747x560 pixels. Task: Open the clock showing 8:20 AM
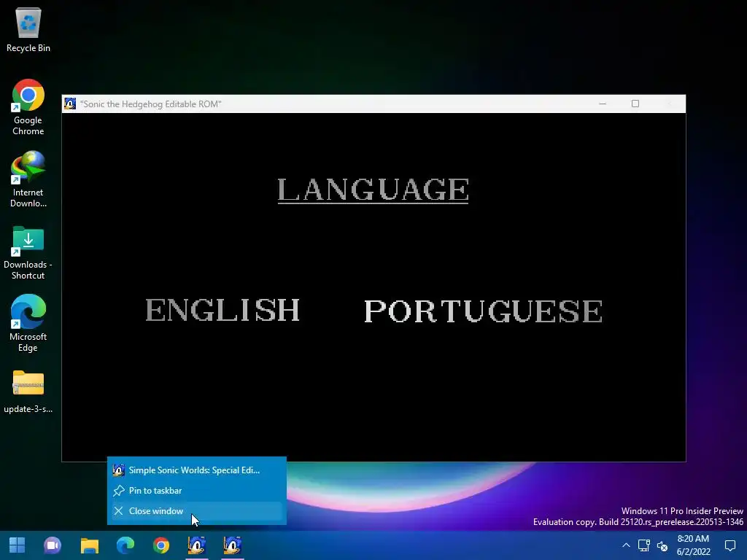(693, 545)
